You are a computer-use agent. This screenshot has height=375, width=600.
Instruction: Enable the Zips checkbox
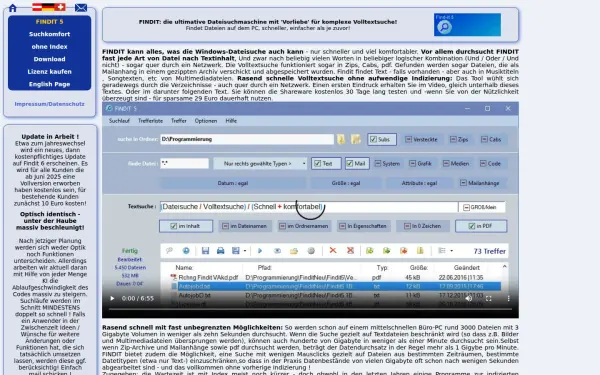point(459,139)
